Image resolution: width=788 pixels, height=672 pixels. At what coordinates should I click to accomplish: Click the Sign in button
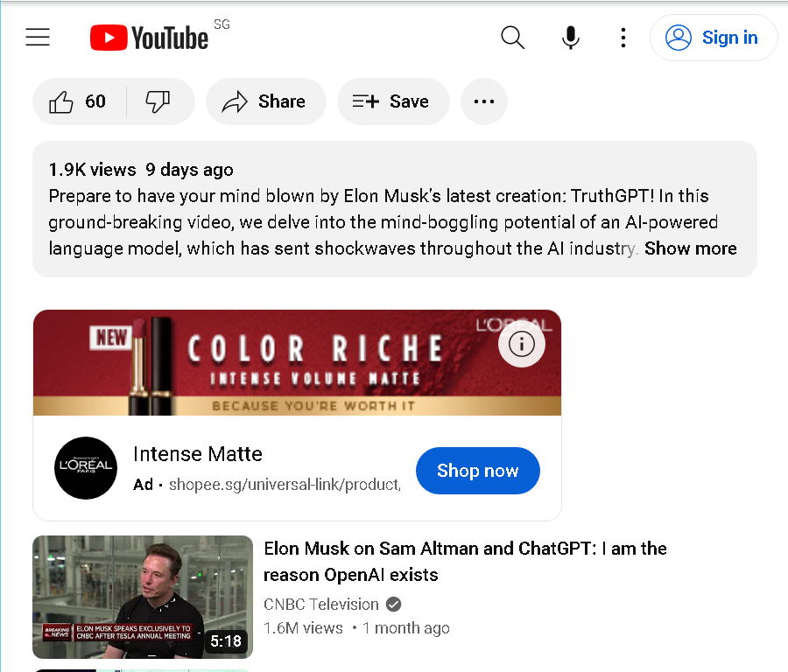714,38
